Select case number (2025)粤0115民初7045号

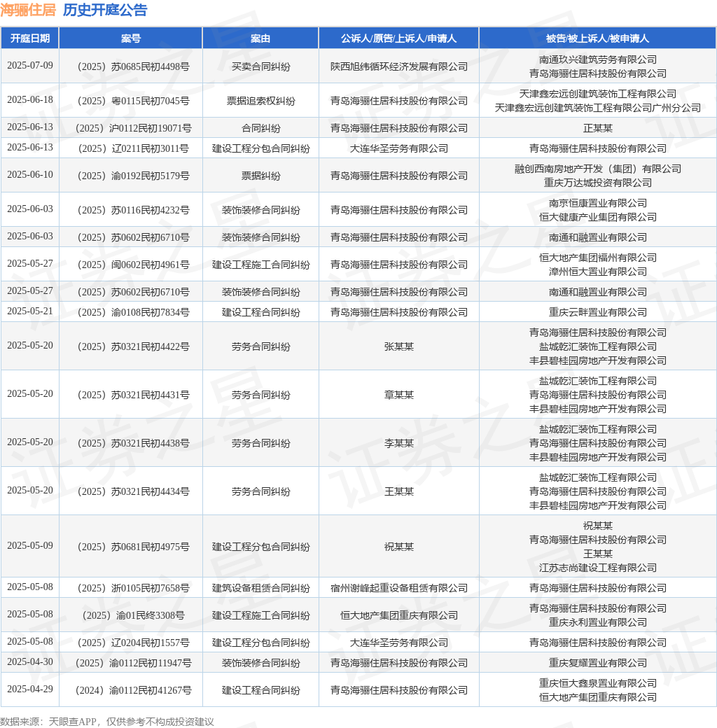[x=133, y=101]
